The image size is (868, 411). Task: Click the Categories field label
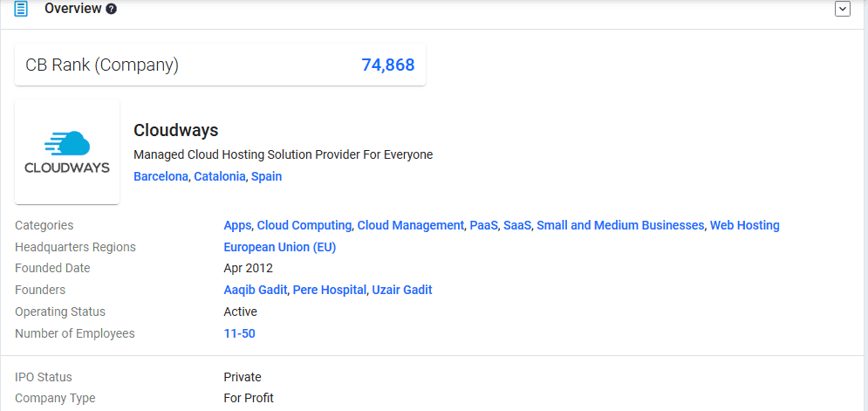coord(44,225)
